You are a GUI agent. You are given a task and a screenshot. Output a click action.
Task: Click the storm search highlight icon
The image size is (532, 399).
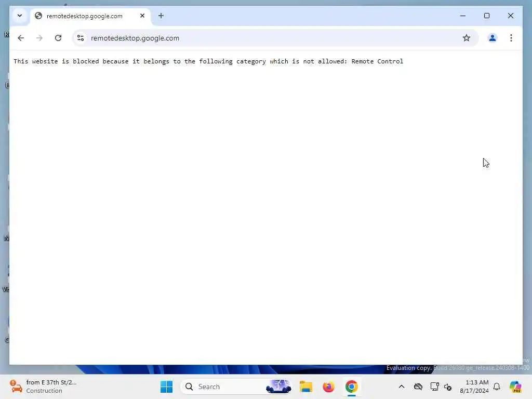pos(278,387)
